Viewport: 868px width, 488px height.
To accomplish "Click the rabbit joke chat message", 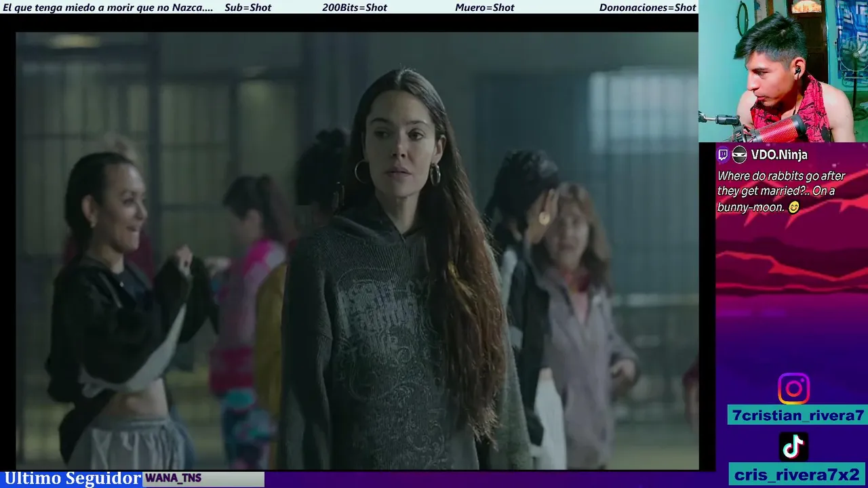I will [x=781, y=191].
